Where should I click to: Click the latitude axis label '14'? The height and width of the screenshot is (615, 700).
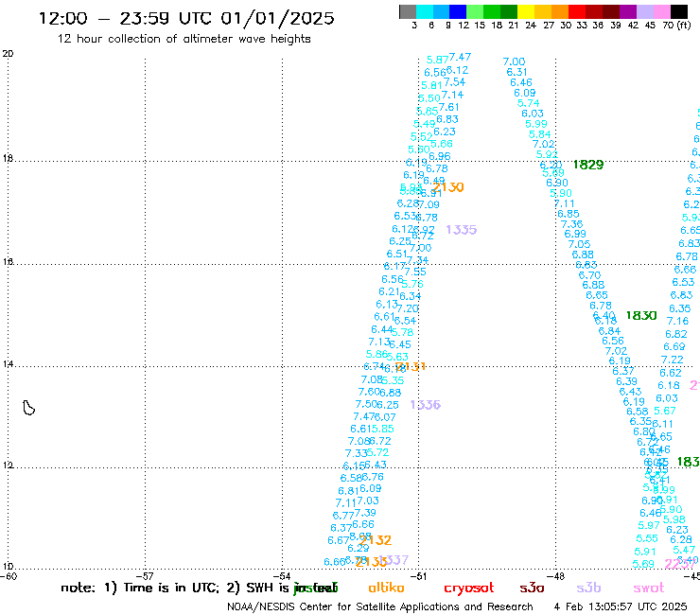point(8,364)
